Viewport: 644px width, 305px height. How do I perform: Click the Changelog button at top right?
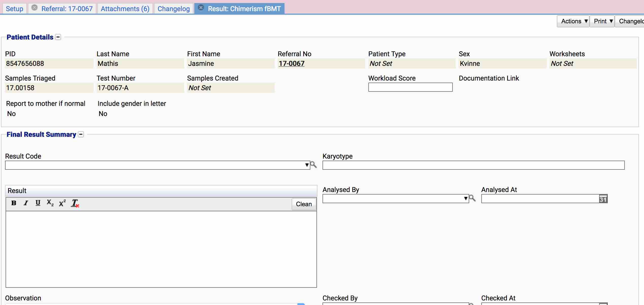(x=630, y=21)
